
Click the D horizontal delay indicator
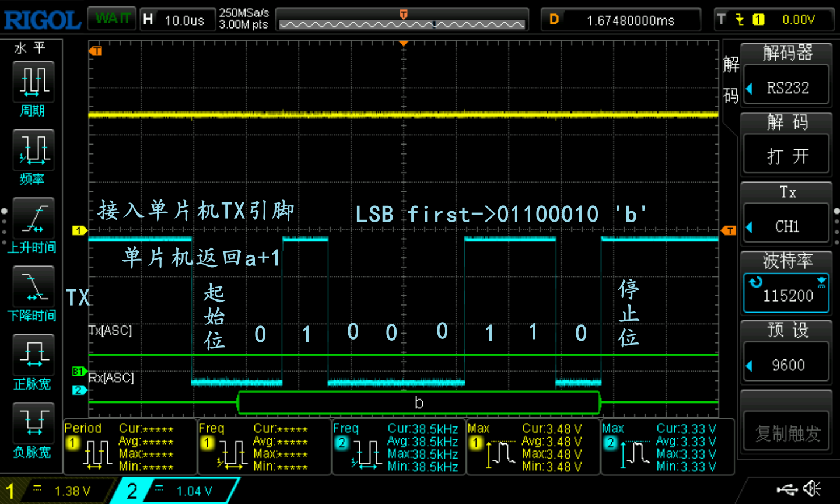click(x=554, y=20)
